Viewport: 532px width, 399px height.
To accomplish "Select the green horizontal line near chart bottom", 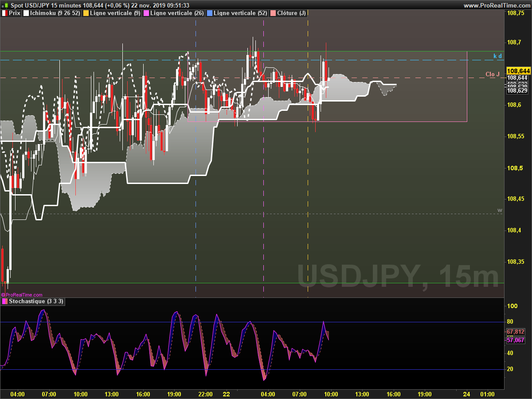I will point(252,283).
